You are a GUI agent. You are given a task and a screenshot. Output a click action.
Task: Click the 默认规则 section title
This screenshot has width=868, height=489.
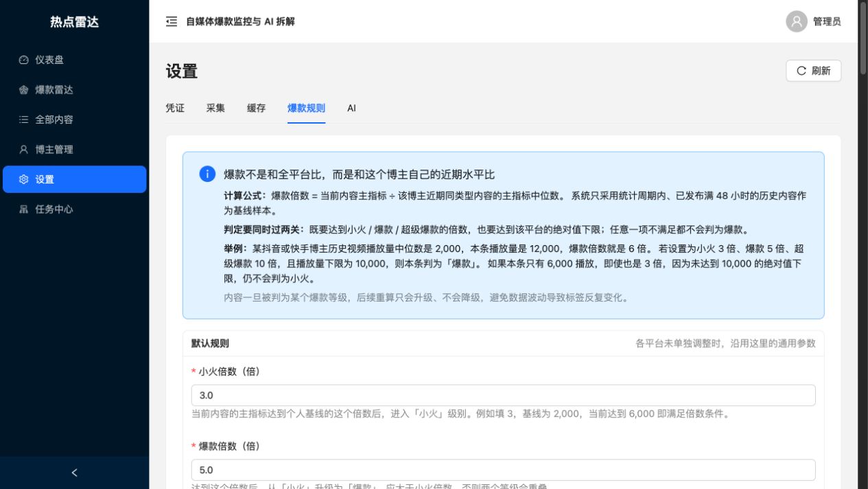pyautogui.click(x=210, y=343)
